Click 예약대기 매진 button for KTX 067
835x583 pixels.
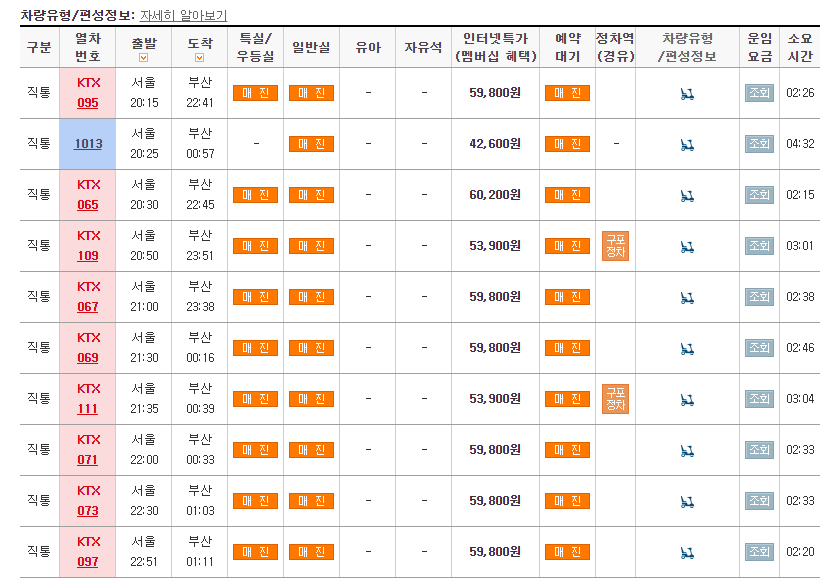point(567,297)
